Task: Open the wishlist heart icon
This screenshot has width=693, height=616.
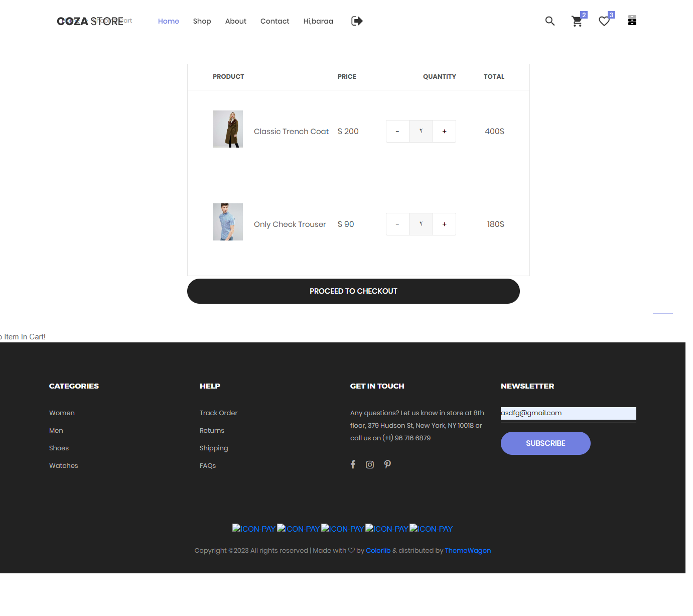Action: click(x=604, y=21)
